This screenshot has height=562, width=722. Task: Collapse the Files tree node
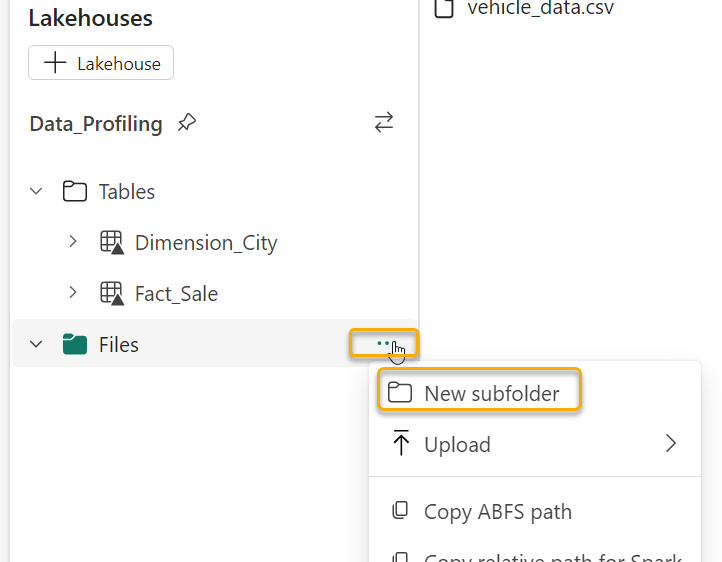click(x=37, y=345)
